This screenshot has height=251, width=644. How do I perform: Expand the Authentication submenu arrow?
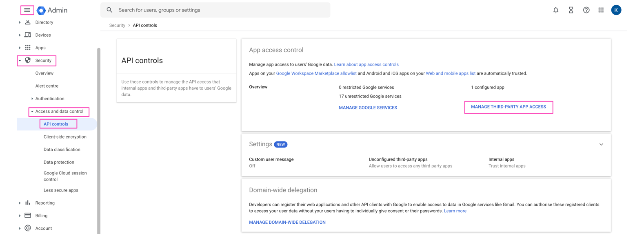point(32,99)
